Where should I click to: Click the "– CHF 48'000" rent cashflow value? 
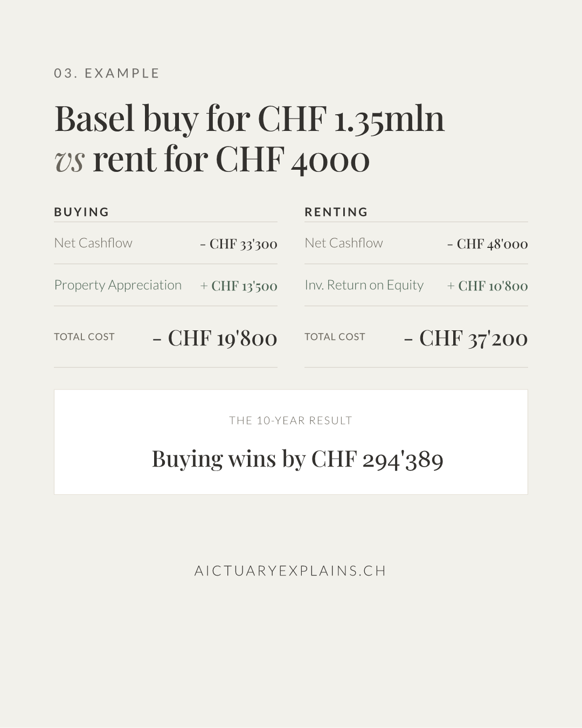tap(488, 244)
